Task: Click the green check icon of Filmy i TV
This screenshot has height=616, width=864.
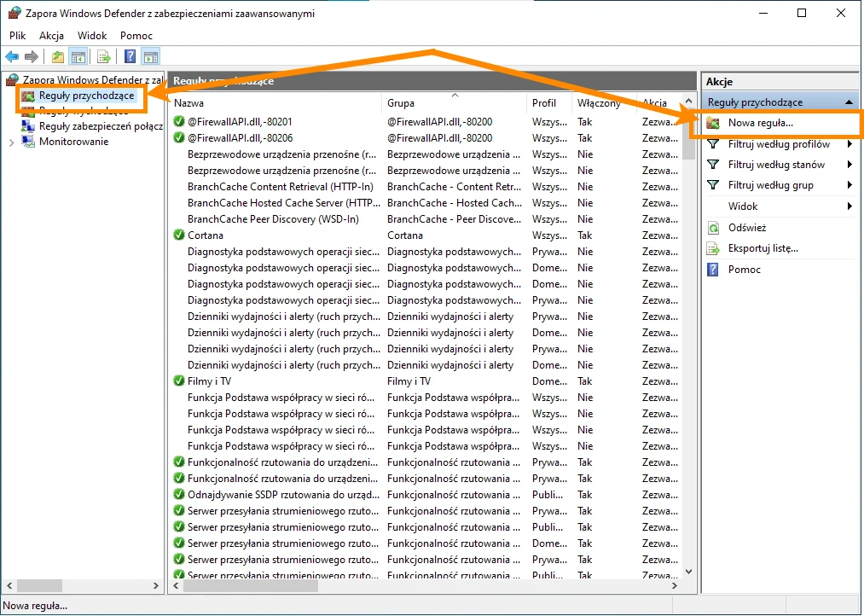Action: point(178,381)
